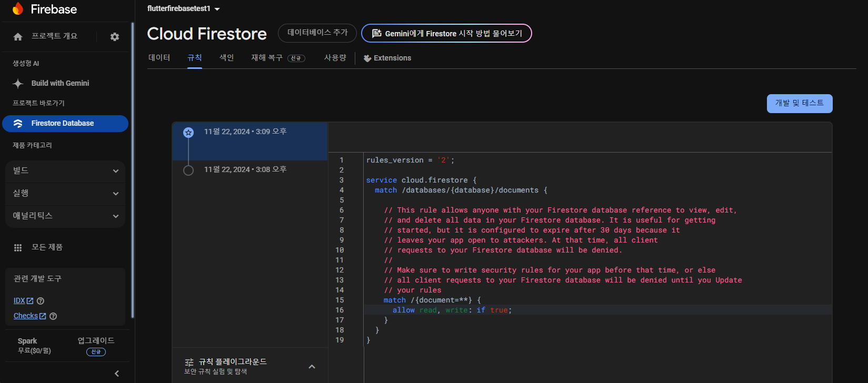Expand the 규칙 플레이그라운드 panel chevron
Viewport: 868px width, 383px height.
point(312,367)
